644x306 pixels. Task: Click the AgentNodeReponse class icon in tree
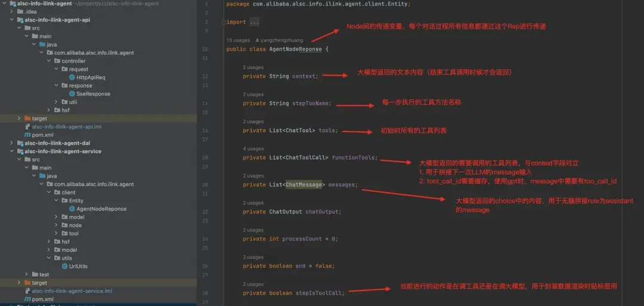click(72, 209)
